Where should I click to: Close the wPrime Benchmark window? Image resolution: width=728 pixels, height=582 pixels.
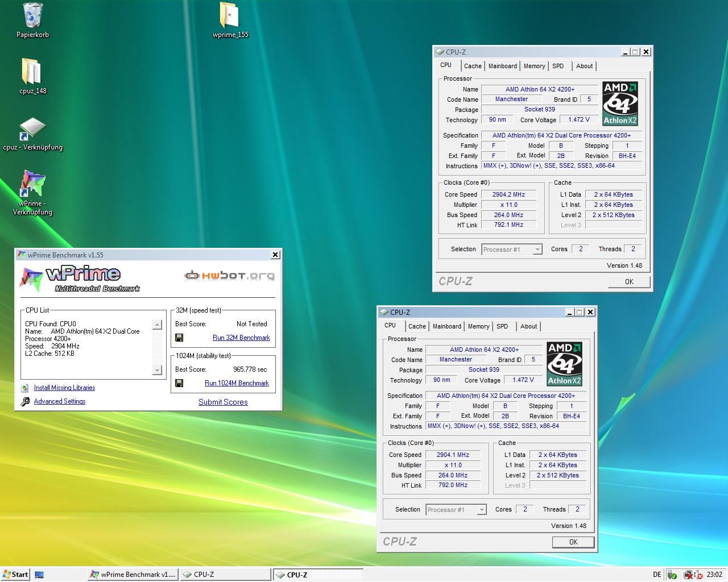tap(275, 255)
